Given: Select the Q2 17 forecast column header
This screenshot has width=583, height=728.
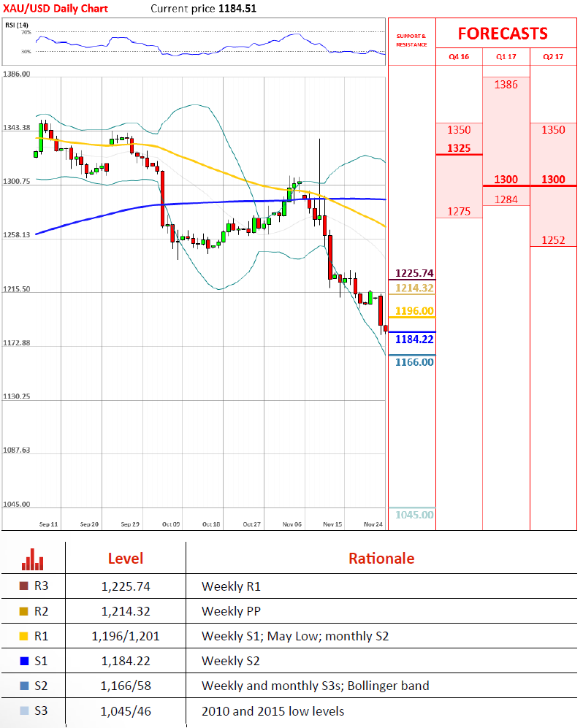Looking at the screenshot, I should (553, 57).
